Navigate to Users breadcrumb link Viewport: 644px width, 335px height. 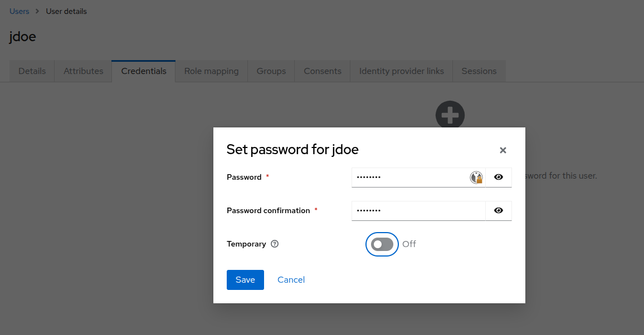(x=19, y=11)
